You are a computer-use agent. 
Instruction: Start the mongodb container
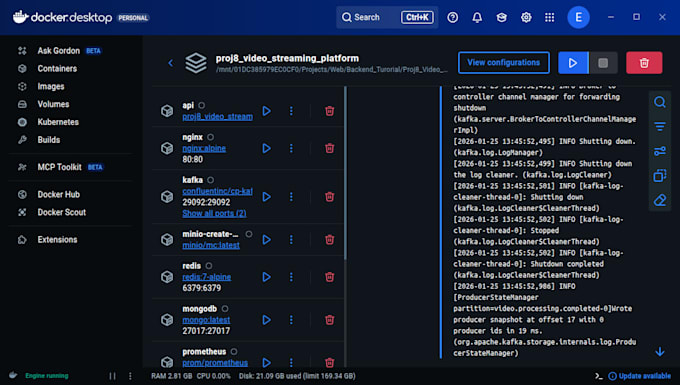coord(266,320)
